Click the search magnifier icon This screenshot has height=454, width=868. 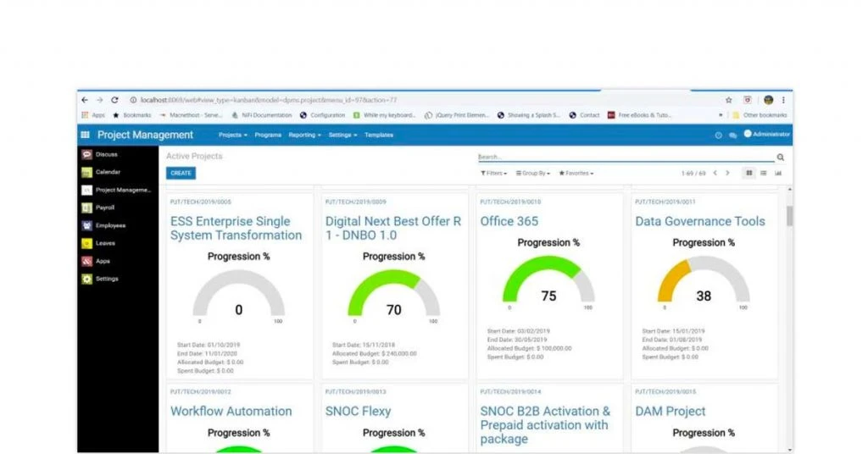(x=781, y=157)
